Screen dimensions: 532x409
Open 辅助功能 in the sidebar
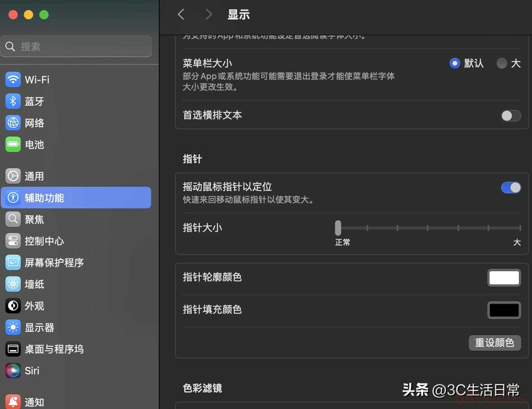76,198
